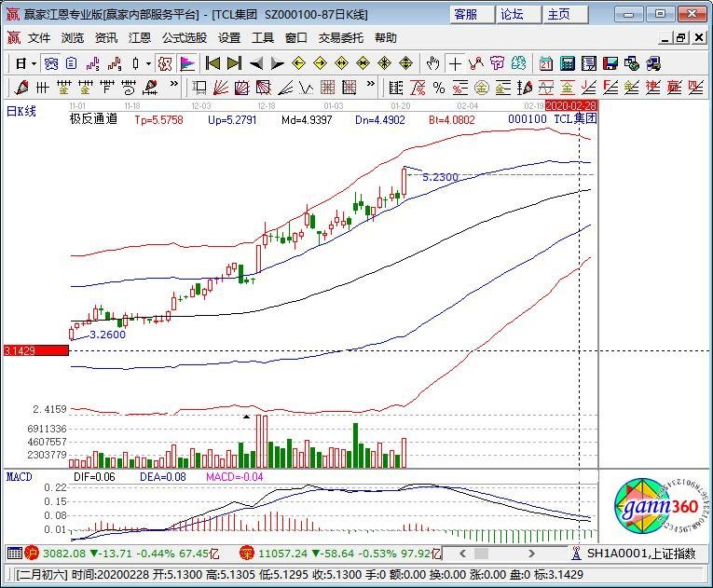Toggle the 权 adjustment button
713x588 pixels.
tap(165, 63)
